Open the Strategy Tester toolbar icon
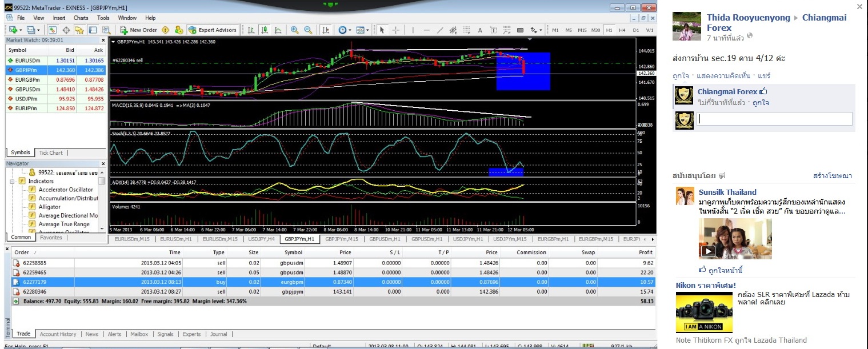 (x=105, y=30)
